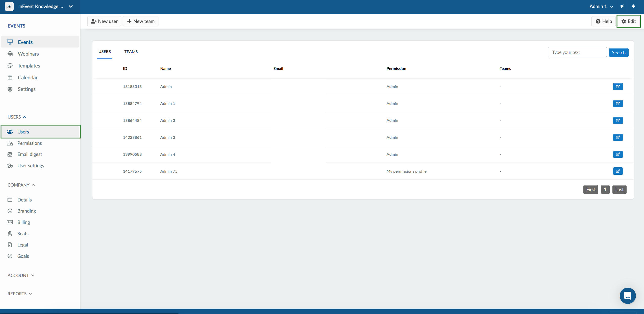Expand the ACCOUNT section in sidebar
The width and height of the screenshot is (644, 314).
(x=20, y=275)
